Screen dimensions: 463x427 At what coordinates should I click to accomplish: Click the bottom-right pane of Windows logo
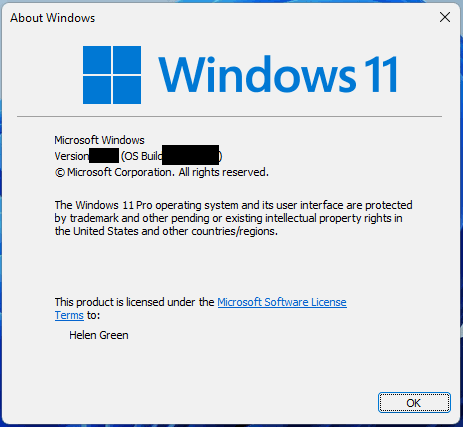click(x=127, y=90)
